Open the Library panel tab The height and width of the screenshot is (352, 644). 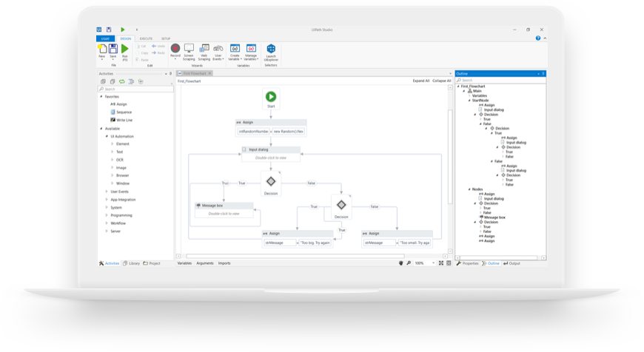(132, 263)
